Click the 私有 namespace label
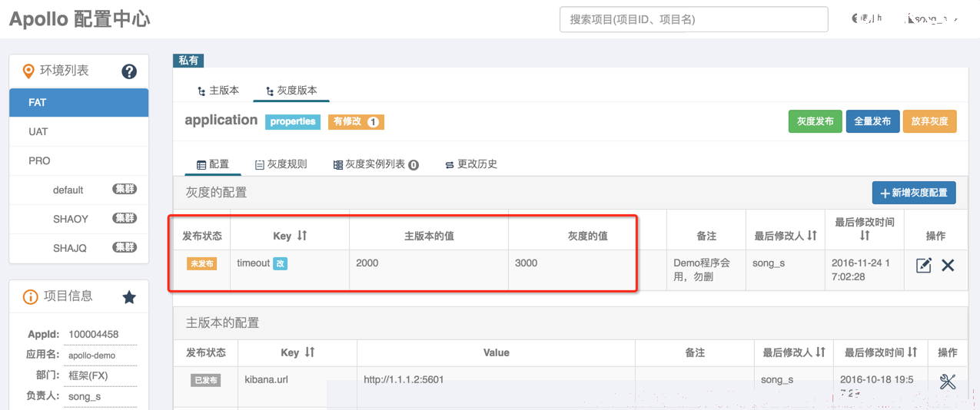Screen dimensions: 980x410 click(x=188, y=60)
